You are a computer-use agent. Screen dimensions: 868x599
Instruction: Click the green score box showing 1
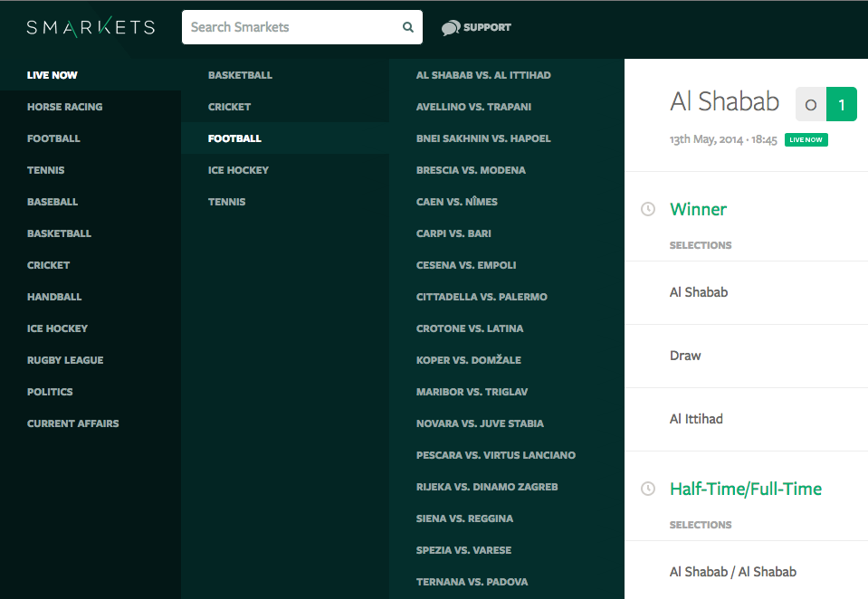pyautogui.click(x=842, y=104)
